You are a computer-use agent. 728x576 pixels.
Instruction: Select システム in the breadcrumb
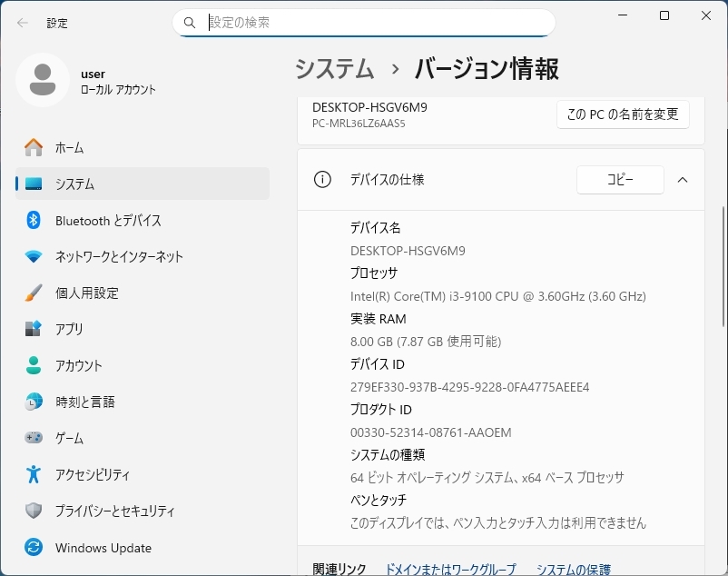click(x=335, y=68)
